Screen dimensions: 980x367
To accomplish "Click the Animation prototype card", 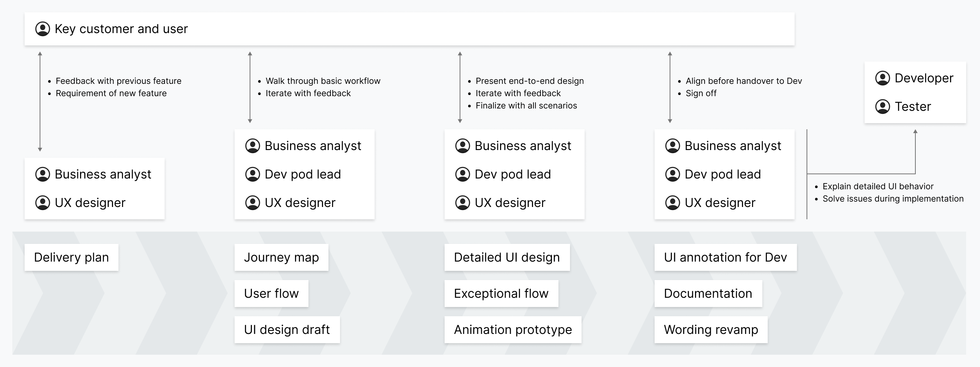I will [x=513, y=330].
